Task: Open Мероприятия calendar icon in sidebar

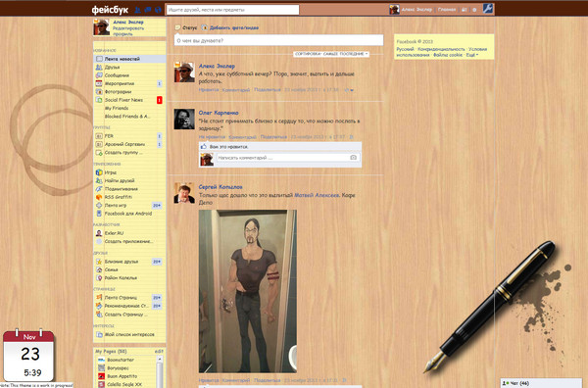Action: click(x=99, y=83)
